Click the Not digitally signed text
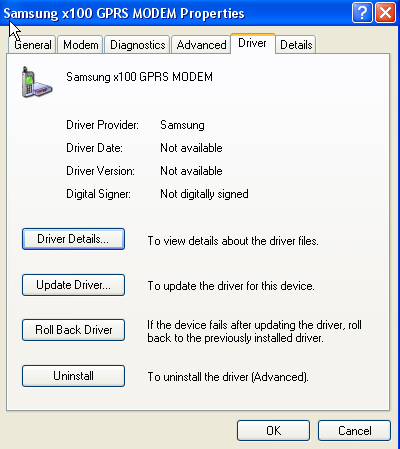 click(x=204, y=194)
